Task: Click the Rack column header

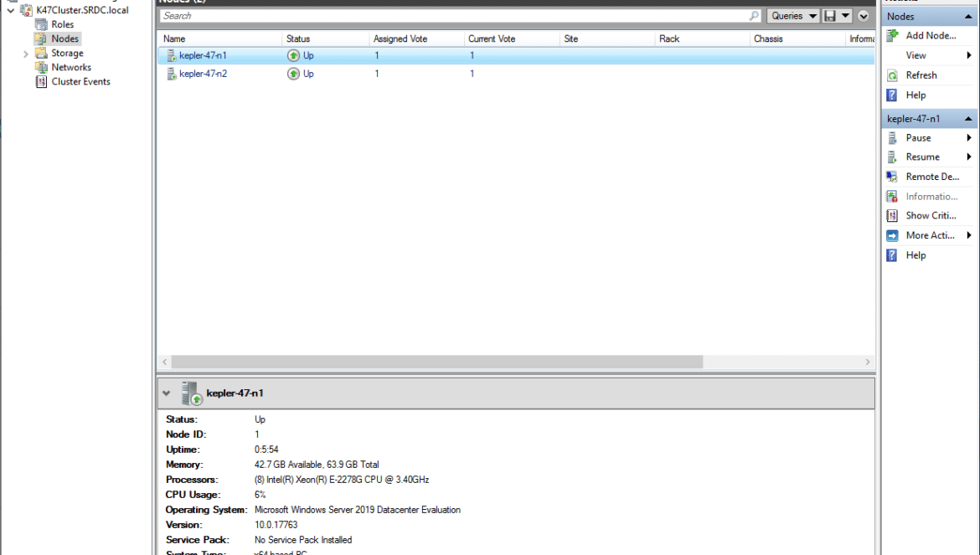Action: click(x=701, y=39)
